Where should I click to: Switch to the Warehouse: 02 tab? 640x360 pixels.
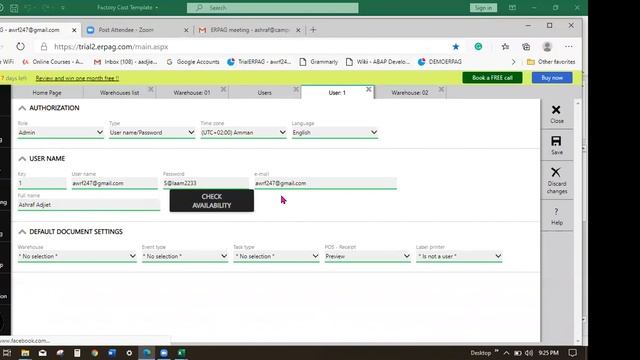coord(410,93)
